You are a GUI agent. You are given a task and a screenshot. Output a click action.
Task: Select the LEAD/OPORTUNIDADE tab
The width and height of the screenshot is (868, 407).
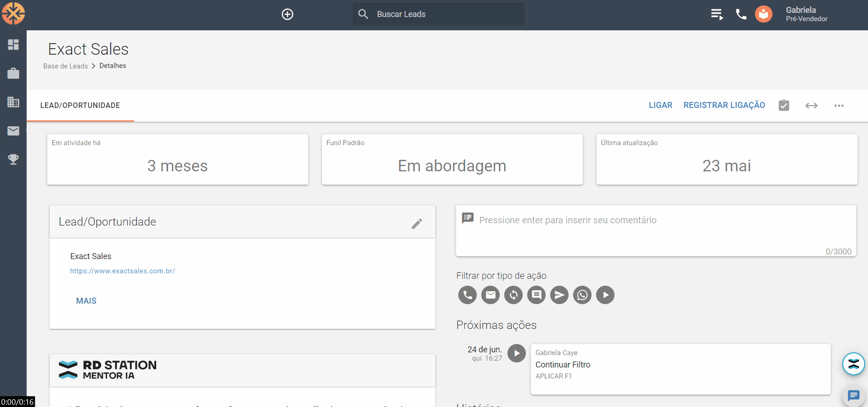pos(80,106)
